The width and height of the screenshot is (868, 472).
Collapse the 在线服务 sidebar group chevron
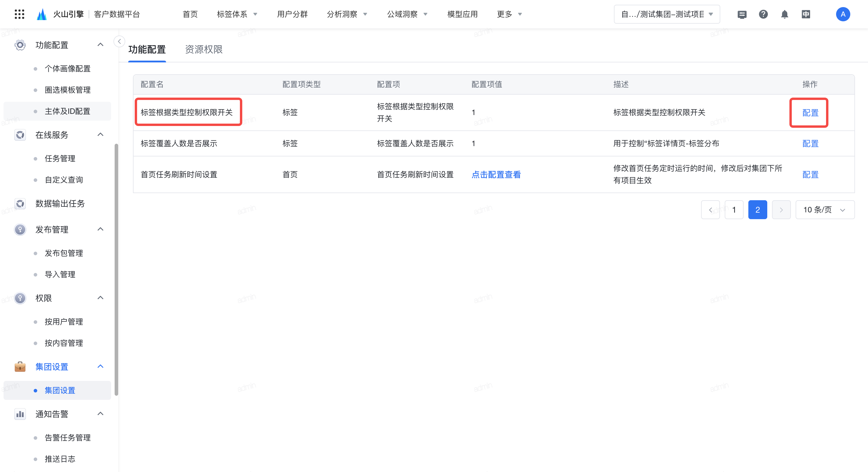(x=100, y=135)
